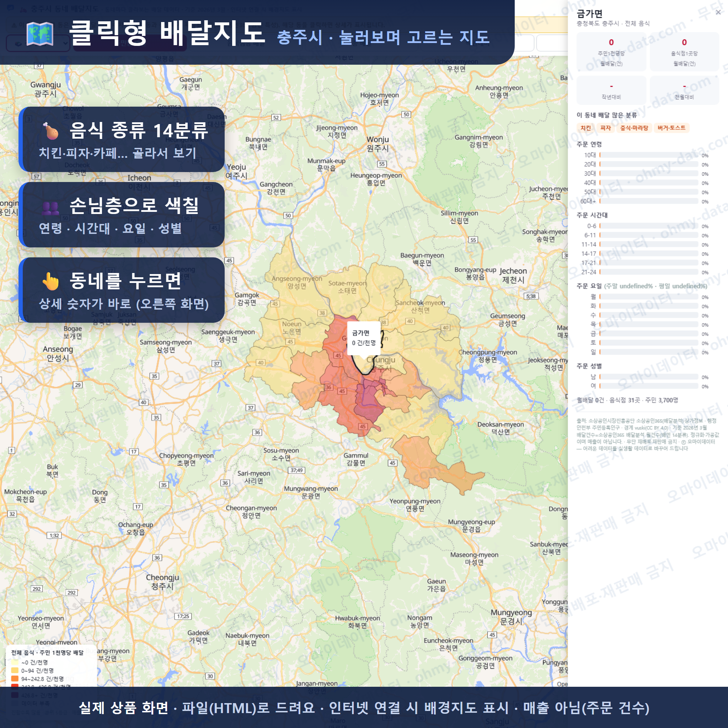The image size is (728, 728).
Task: Select the Sancheok-myeon 산척면 region on map
Action: click(x=420, y=306)
